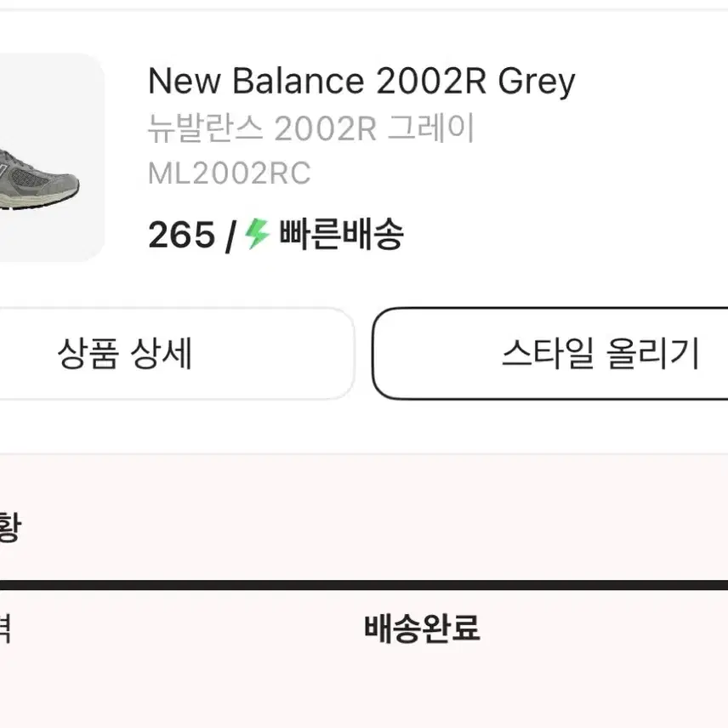This screenshot has height=728, width=728.
Task: Tap the partial label ending in 역
Action: coord(5,628)
